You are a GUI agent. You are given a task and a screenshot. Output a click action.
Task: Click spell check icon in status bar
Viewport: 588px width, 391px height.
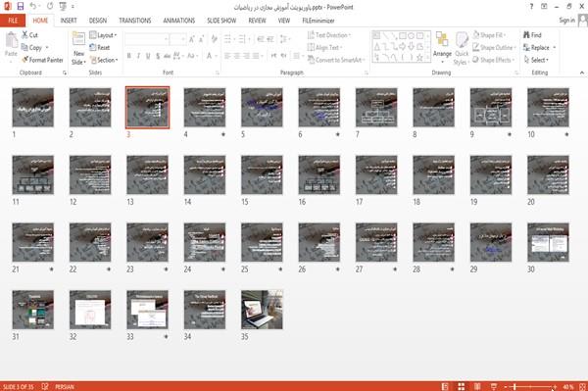45,386
